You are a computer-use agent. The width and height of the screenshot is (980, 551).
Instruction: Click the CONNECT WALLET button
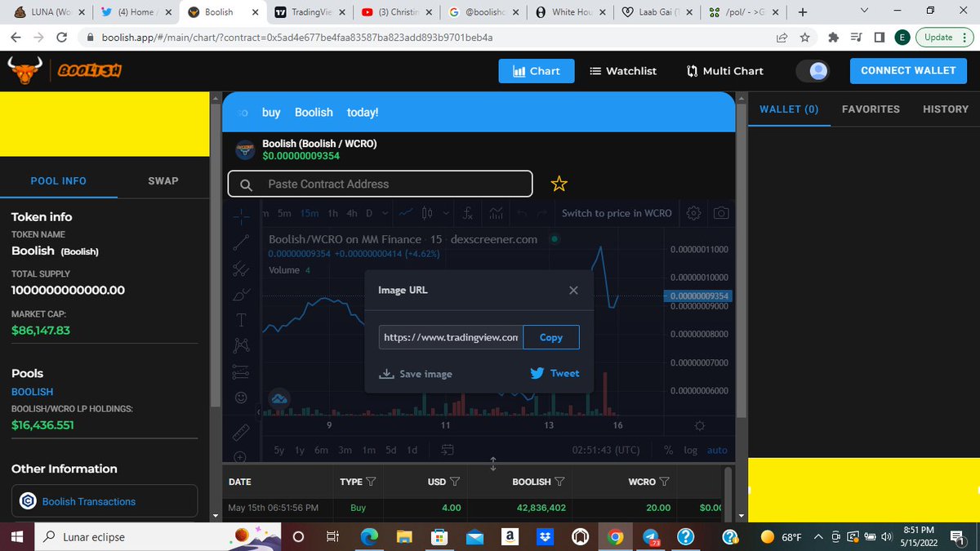[908, 70]
